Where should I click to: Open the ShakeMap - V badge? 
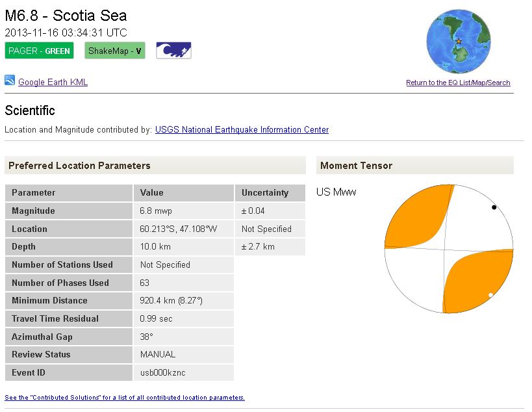tap(114, 51)
